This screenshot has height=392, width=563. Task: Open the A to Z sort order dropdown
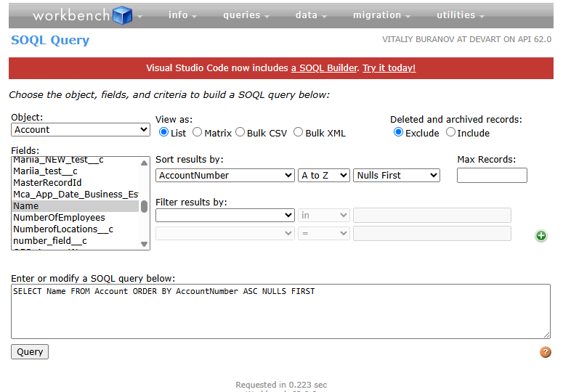[x=324, y=176]
